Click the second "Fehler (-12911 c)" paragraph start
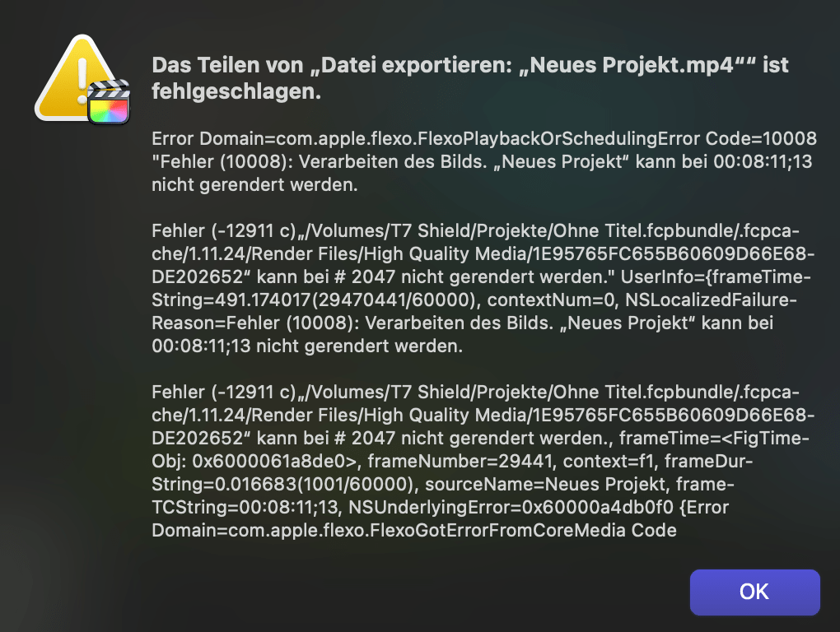Viewport: 840px width, 632px height. click(219, 393)
